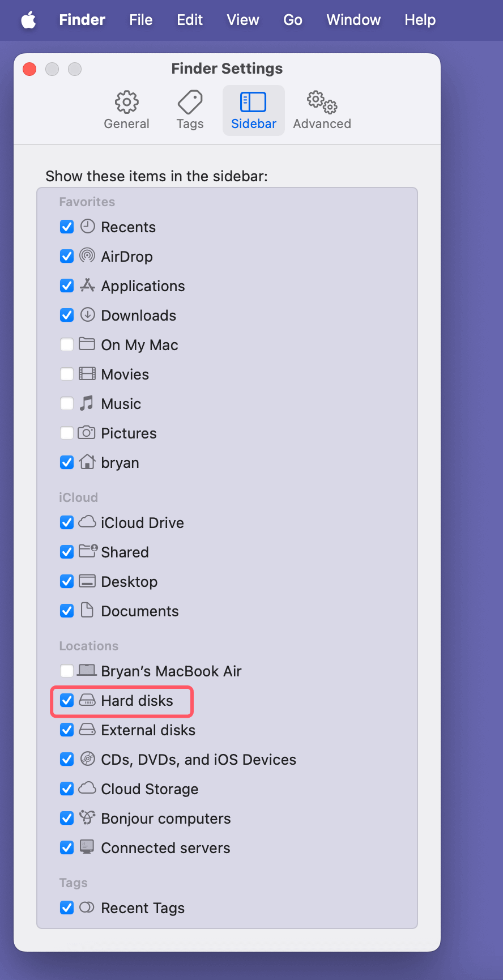Uncheck the Hard disks checkbox

click(66, 701)
